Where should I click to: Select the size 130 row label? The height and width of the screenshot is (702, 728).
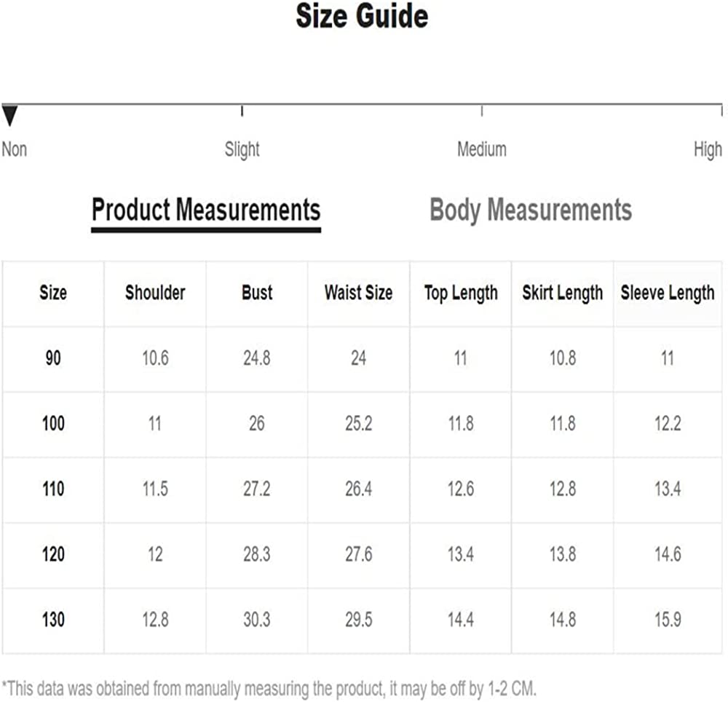pos(53,620)
